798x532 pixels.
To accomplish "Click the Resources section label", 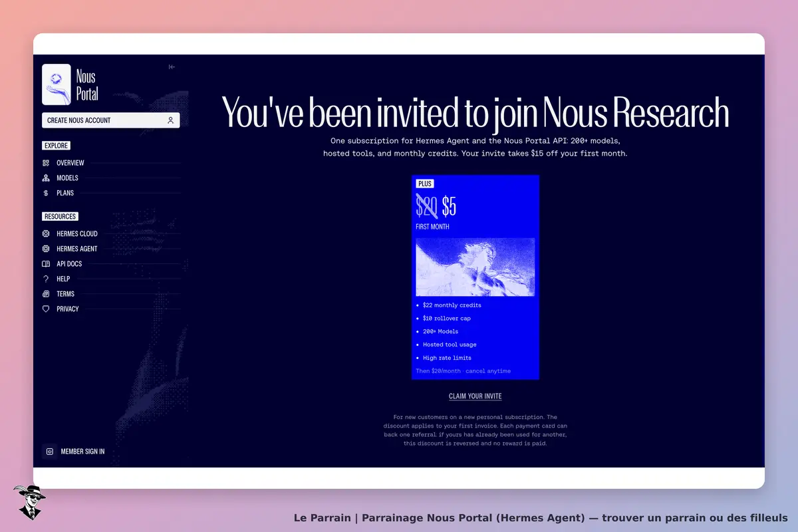I will point(61,217).
